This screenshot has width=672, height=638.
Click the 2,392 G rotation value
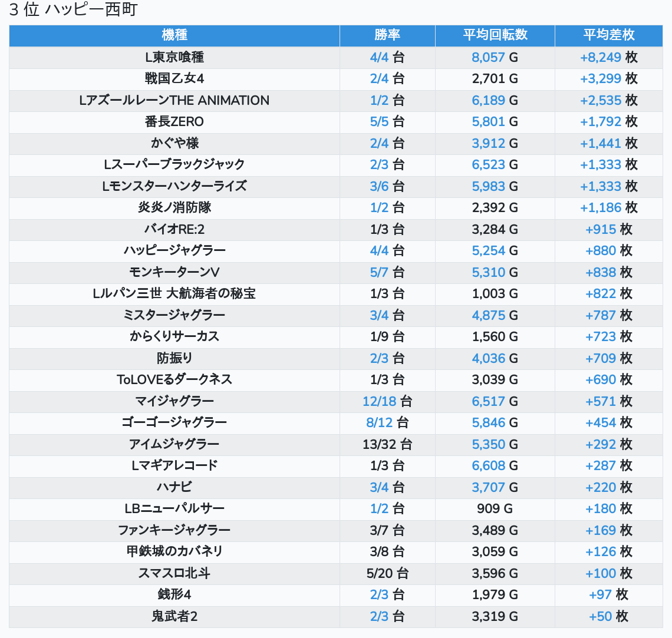coord(495,208)
